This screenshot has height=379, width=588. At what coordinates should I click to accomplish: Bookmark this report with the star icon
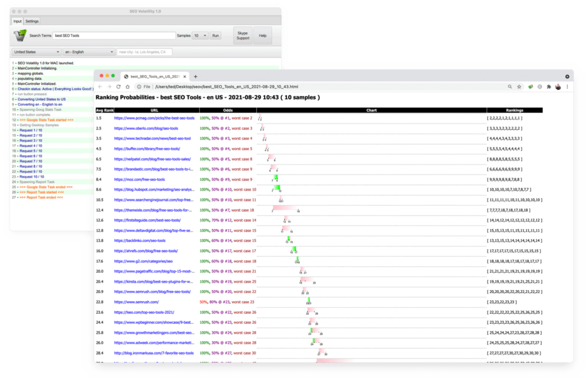[519, 87]
